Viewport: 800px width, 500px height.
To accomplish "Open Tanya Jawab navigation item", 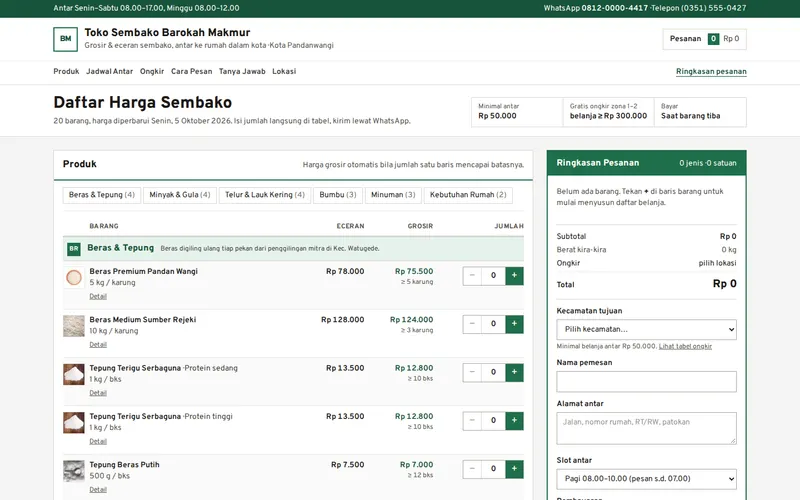I will [242, 71].
